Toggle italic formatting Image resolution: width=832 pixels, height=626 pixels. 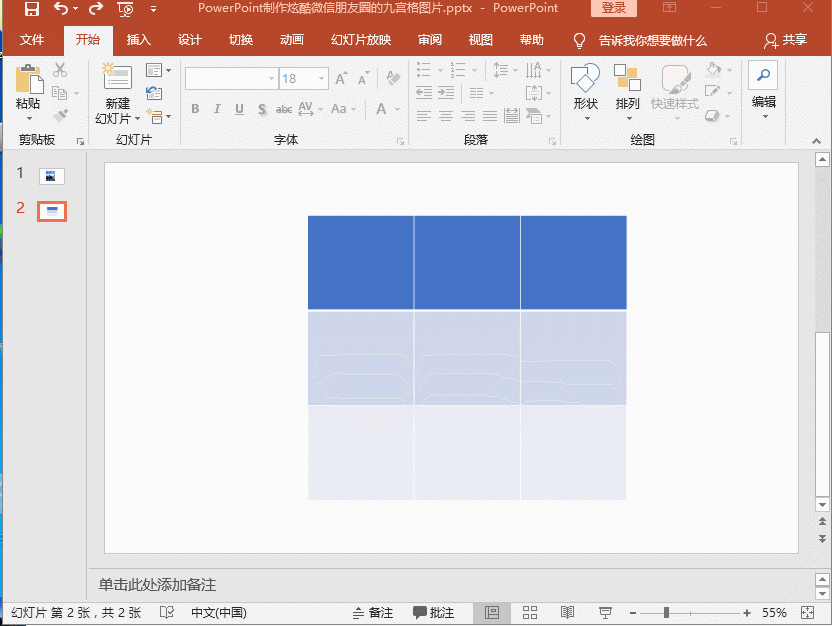(217, 109)
